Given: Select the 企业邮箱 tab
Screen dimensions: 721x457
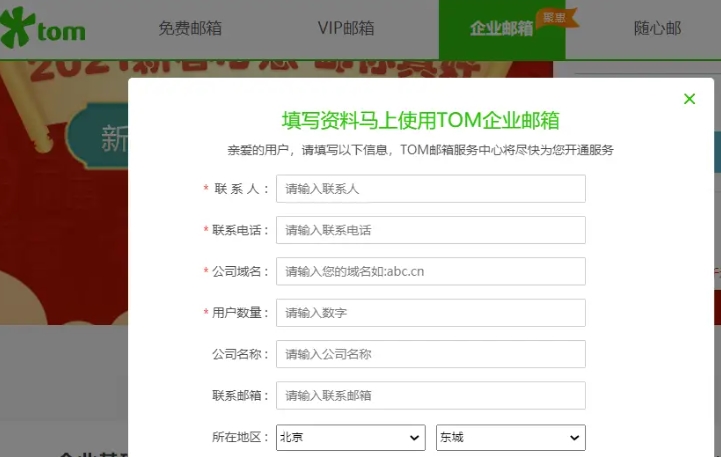Looking at the screenshot, I should pyautogui.click(x=501, y=29).
